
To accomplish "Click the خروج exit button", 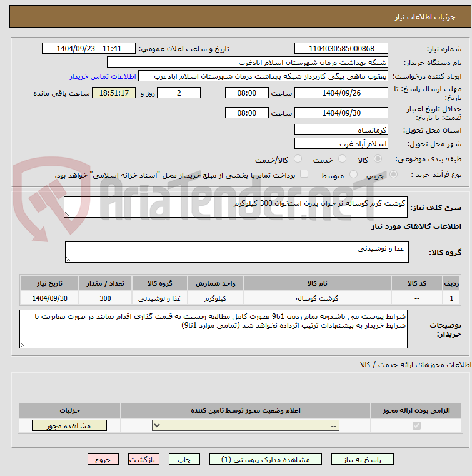I will pos(103,460).
